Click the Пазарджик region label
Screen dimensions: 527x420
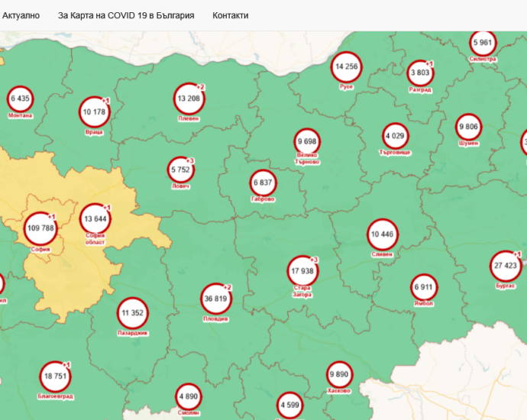133,333
